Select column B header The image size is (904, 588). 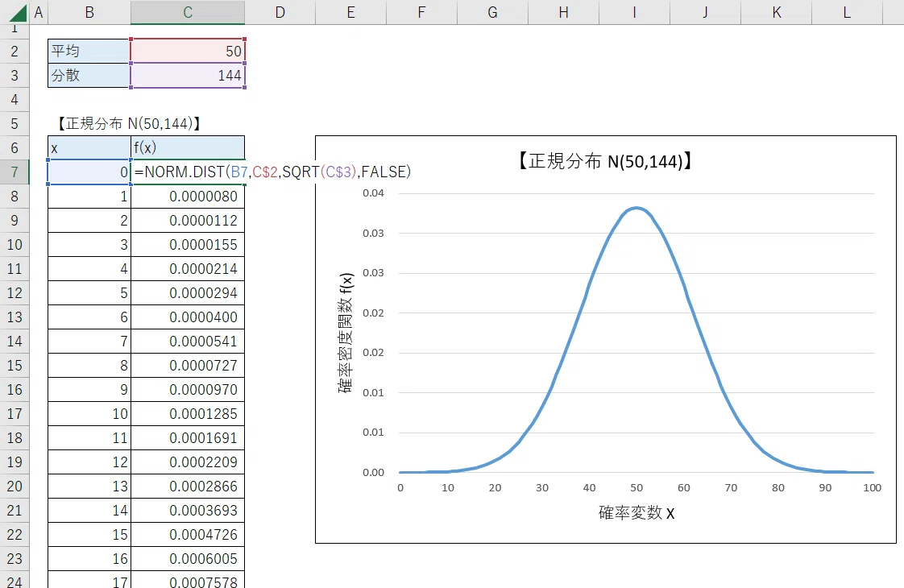coord(89,12)
